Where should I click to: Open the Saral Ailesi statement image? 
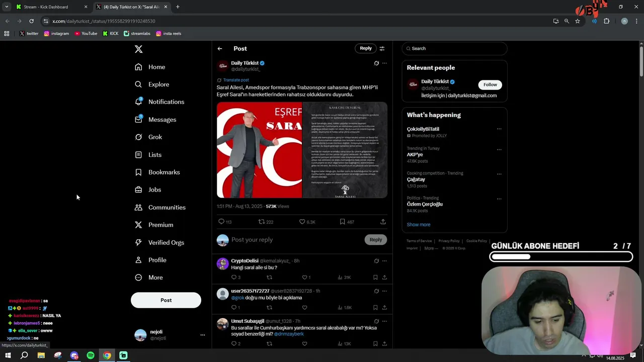345,150
